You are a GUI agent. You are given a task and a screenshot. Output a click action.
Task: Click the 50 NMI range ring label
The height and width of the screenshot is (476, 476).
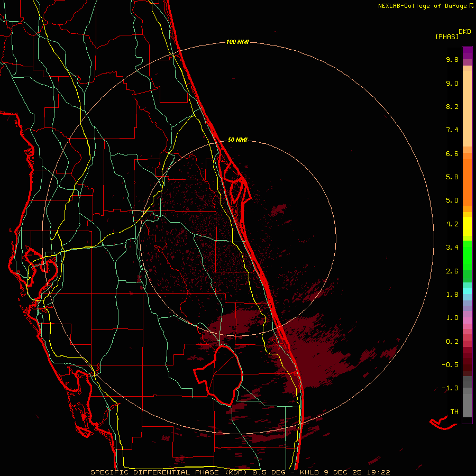pyautogui.click(x=237, y=140)
